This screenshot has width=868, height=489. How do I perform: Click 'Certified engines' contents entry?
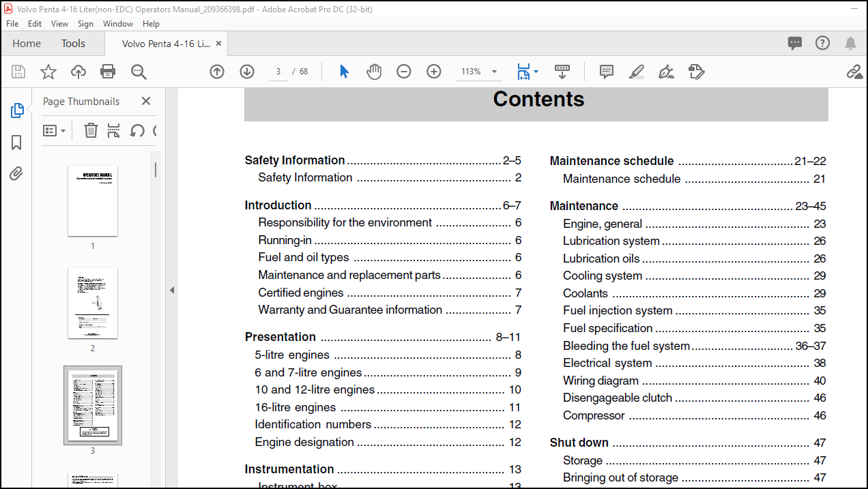(x=301, y=293)
